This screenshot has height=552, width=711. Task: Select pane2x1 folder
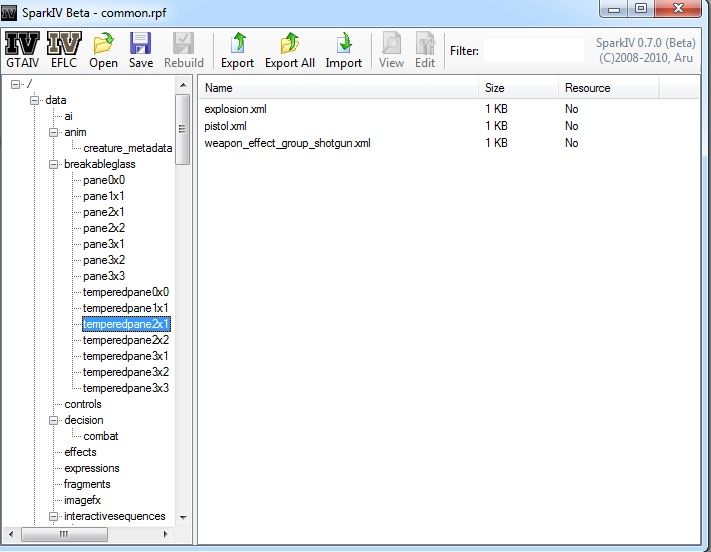tap(103, 212)
